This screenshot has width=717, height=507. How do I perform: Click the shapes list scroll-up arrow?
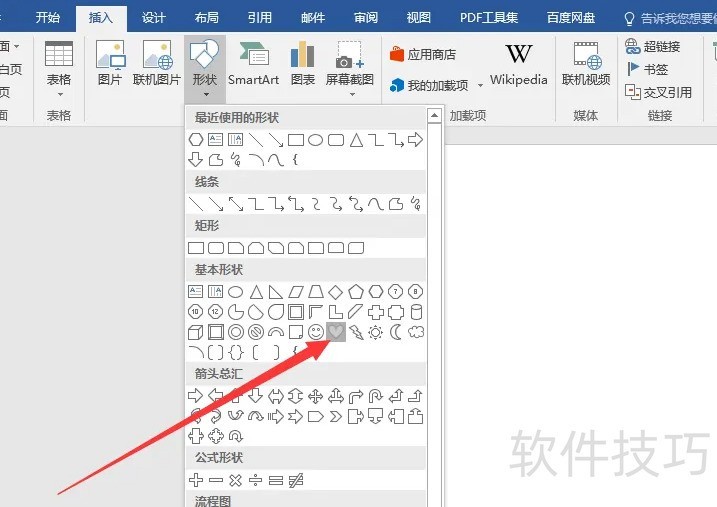(434, 115)
